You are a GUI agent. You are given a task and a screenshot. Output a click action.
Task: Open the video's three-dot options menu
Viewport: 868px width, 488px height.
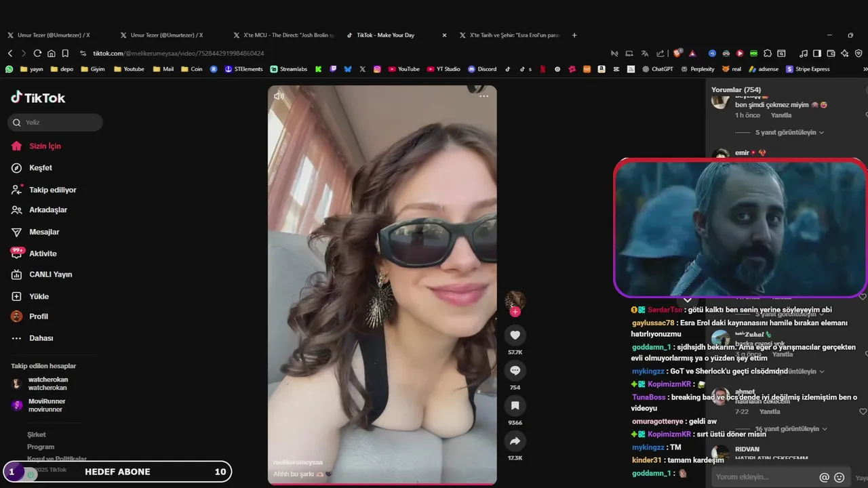484,96
